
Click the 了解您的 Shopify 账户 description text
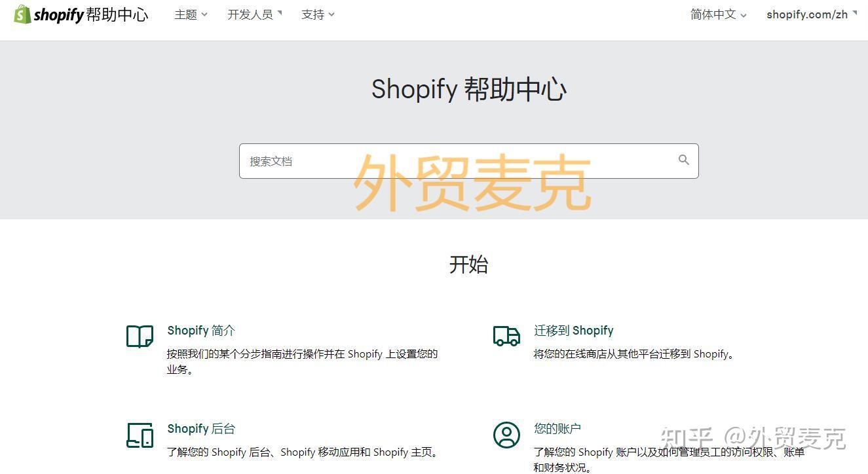669,460
